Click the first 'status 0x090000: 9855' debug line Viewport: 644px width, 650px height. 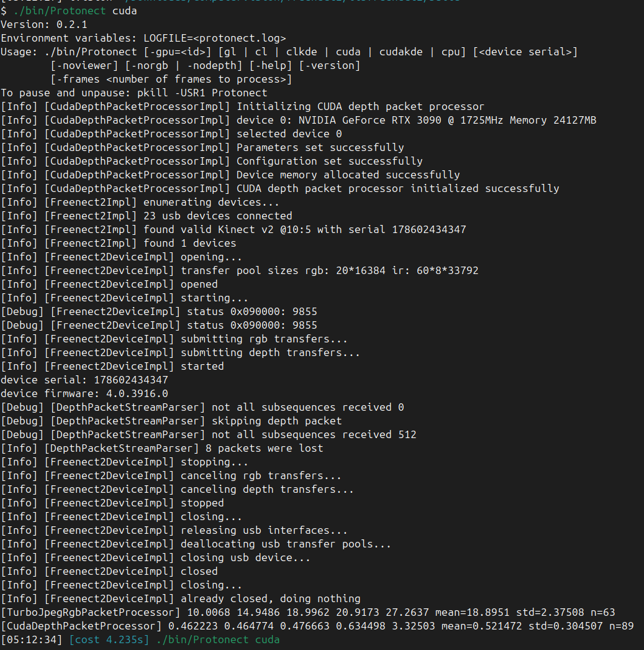(x=158, y=312)
